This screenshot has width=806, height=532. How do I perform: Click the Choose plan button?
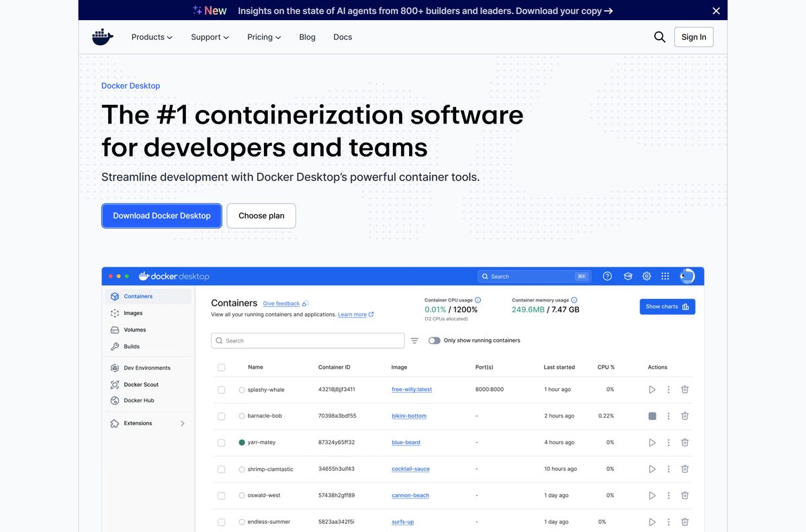coord(261,216)
